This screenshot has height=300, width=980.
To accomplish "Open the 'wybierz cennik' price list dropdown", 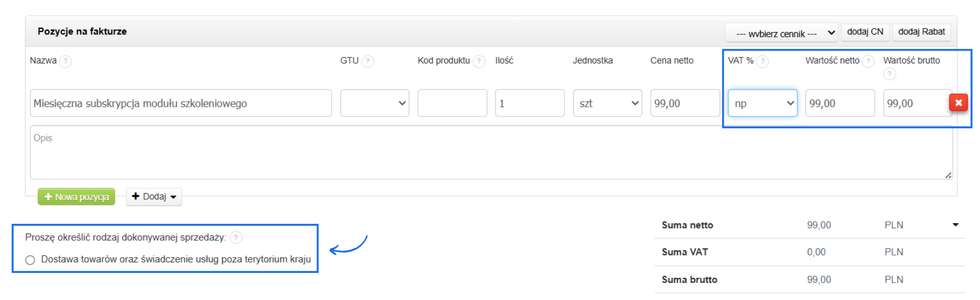I will click(x=781, y=33).
